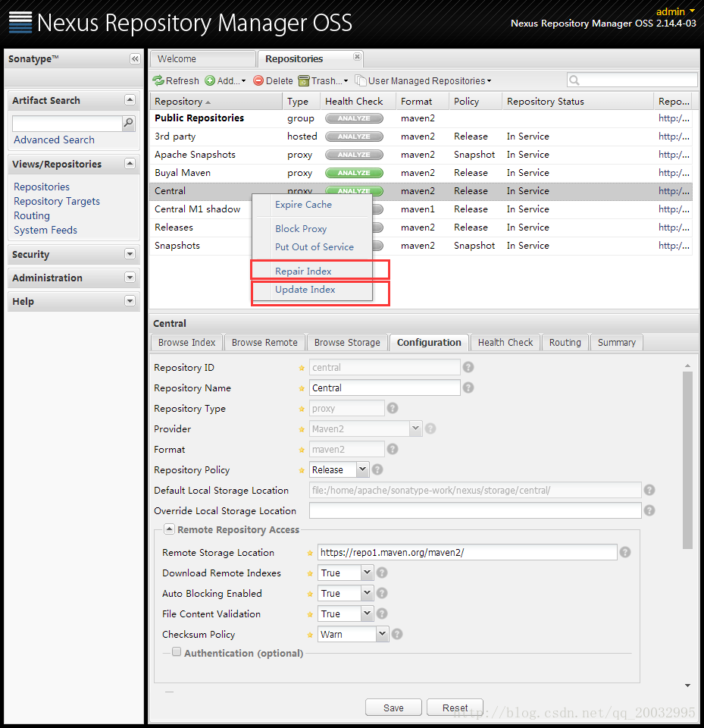This screenshot has width=704, height=728.
Task: Collapse the Views/Repositories panel
Action: pos(130,164)
